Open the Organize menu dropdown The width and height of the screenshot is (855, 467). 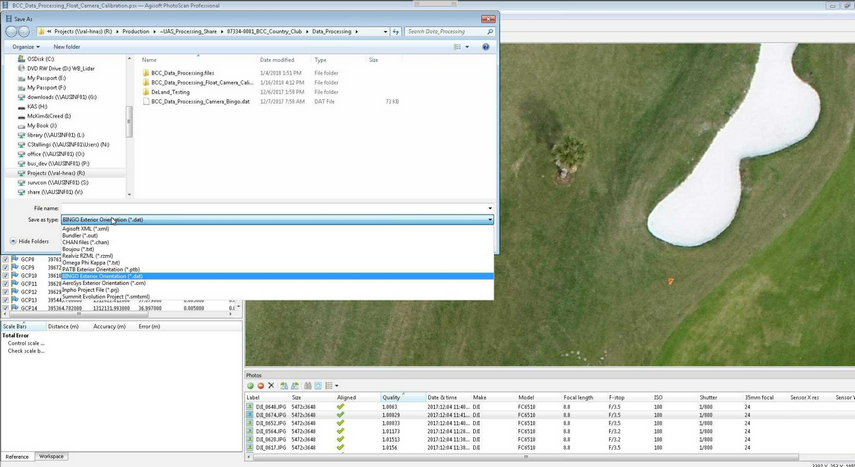pos(26,47)
